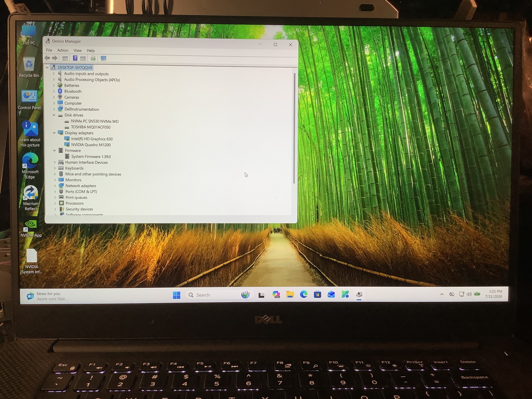532x399 pixels.
Task: Select the Print queues category
Action: [x=76, y=198]
